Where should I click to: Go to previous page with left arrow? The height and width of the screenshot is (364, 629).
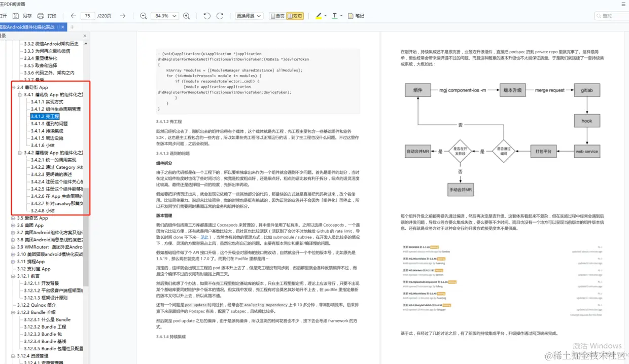click(73, 16)
